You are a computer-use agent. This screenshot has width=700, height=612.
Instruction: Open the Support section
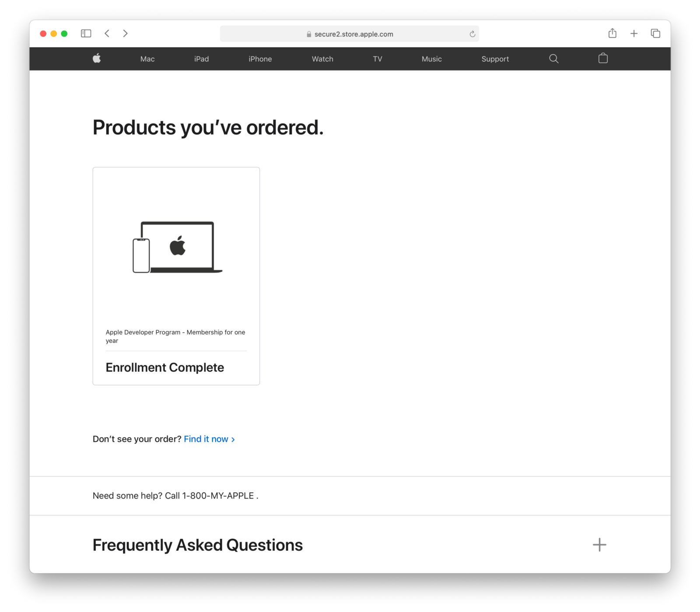click(x=495, y=59)
